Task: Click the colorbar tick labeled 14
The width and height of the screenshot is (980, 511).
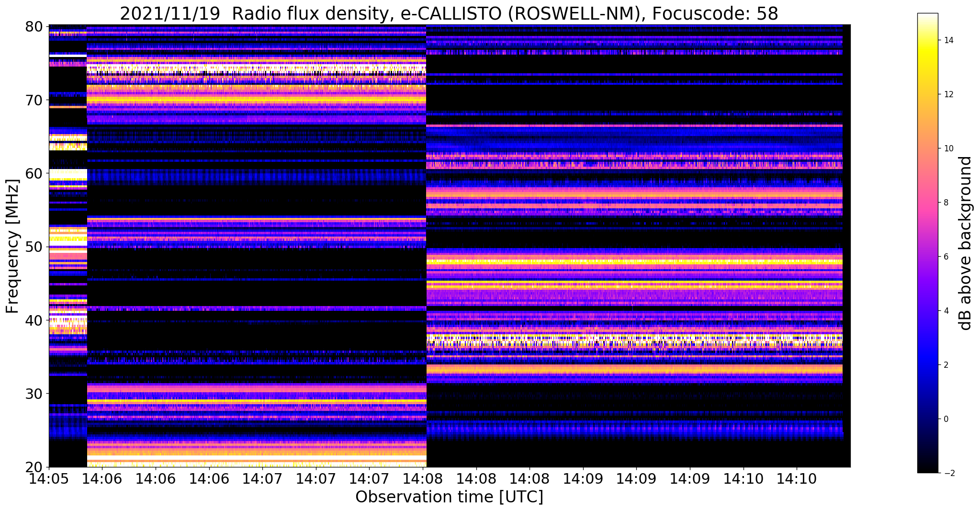Action: coord(948,40)
